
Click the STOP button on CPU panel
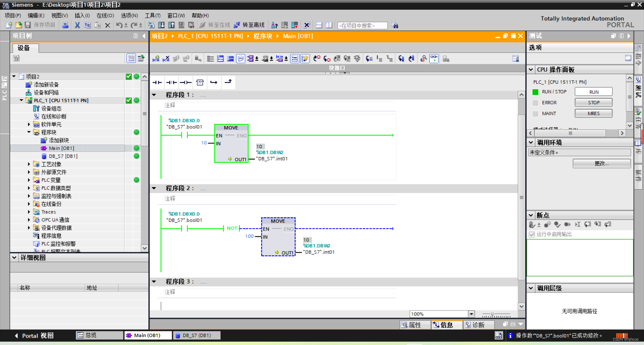click(x=594, y=103)
